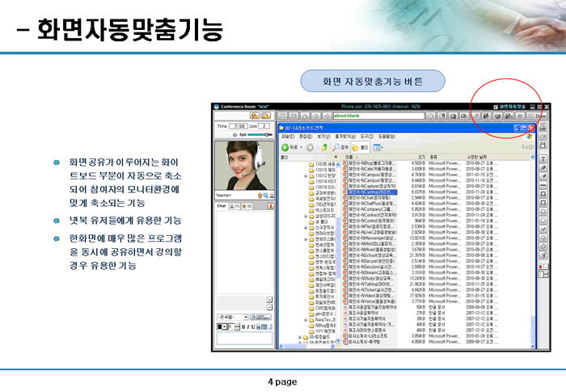Click the green 뒤로 back button in Explorer
Screen dimensions: 566x392
289,147
